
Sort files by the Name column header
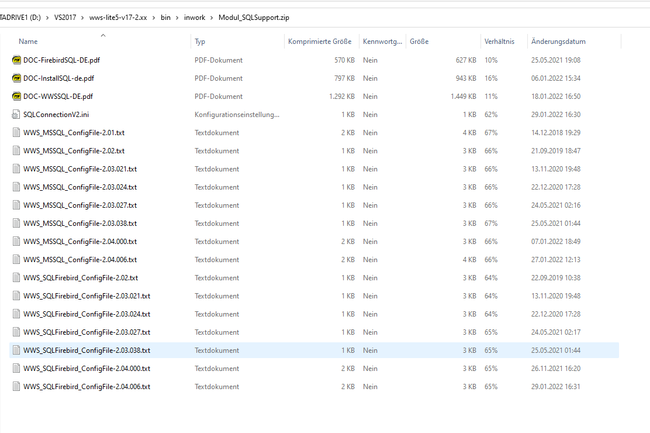tap(28, 41)
